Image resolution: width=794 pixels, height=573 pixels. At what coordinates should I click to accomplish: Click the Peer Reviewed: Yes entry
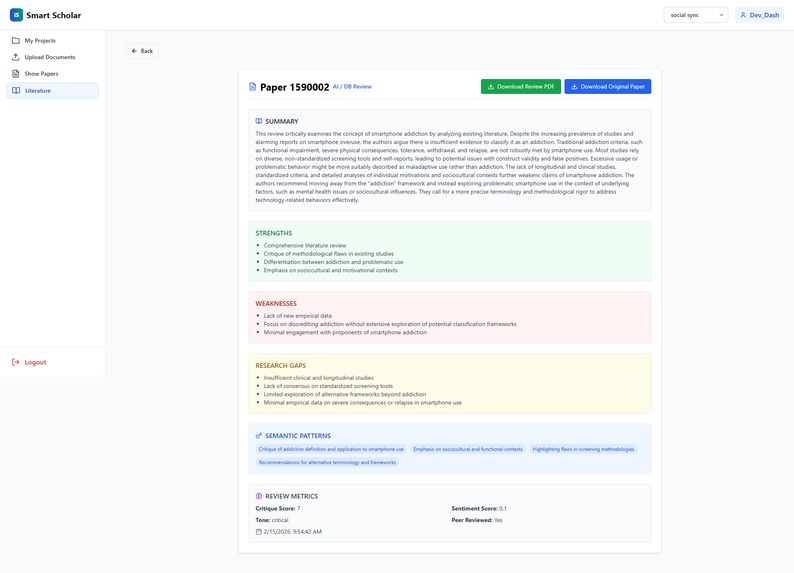[x=477, y=520]
